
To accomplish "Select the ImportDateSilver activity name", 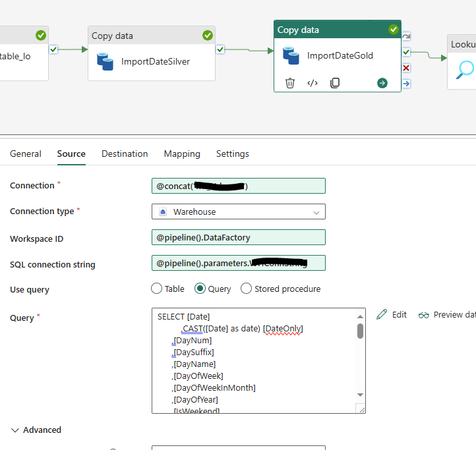I will pos(156,61).
